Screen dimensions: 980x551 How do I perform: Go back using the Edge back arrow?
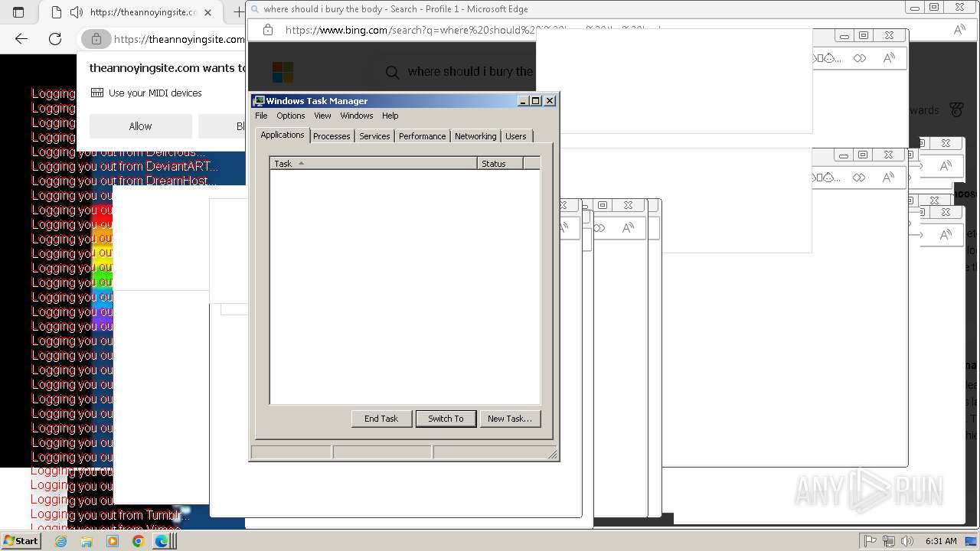(x=21, y=39)
